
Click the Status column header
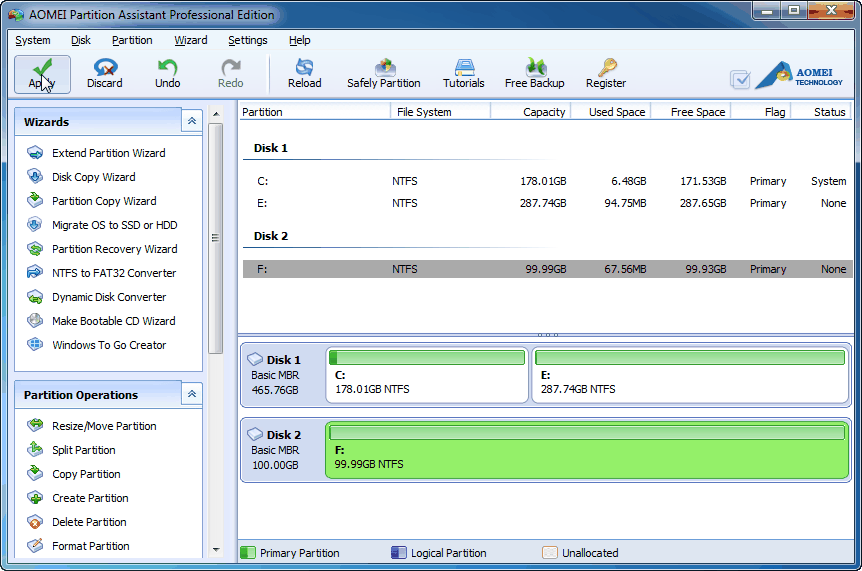click(x=822, y=112)
